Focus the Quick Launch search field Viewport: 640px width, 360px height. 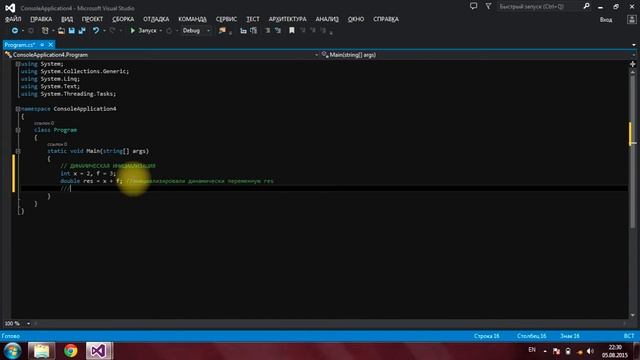tap(539, 7)
